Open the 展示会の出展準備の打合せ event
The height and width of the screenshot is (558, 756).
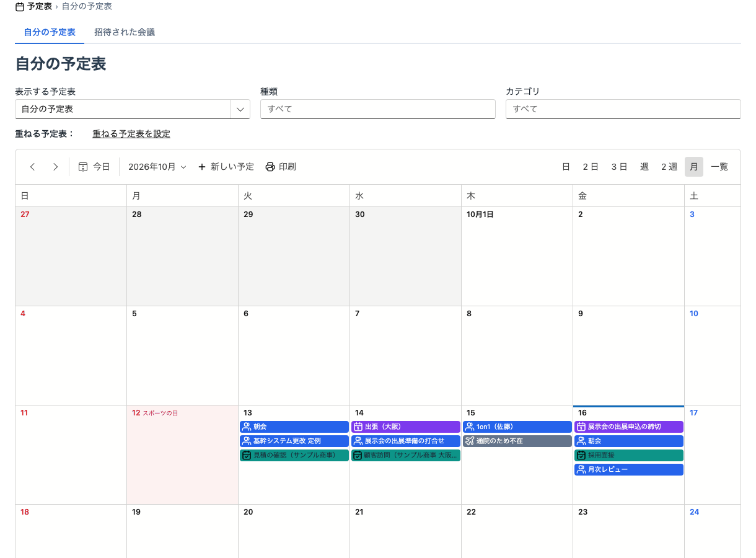click(x=406, y=441)
